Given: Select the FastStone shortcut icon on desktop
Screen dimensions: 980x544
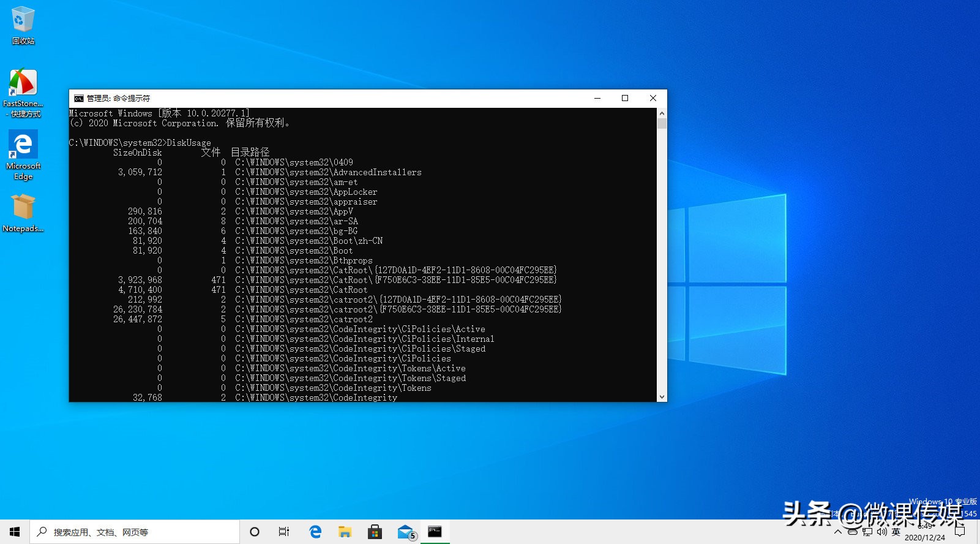Looking at the screenshot, I should [23, 93].
